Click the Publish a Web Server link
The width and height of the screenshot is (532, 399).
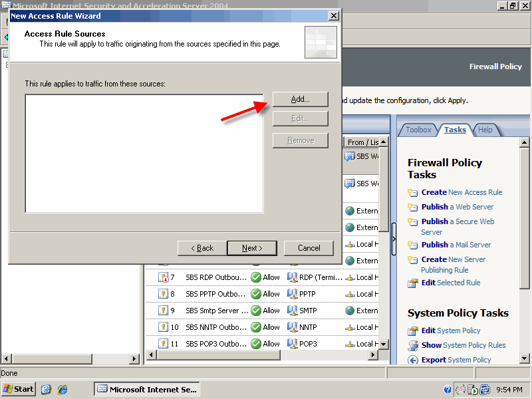458,207
